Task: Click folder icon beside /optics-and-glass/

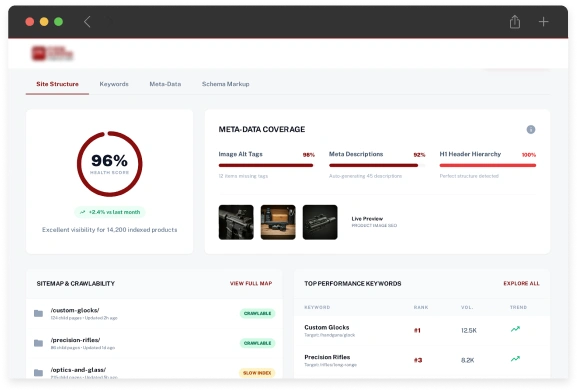Action: click(x=38, y=373)
